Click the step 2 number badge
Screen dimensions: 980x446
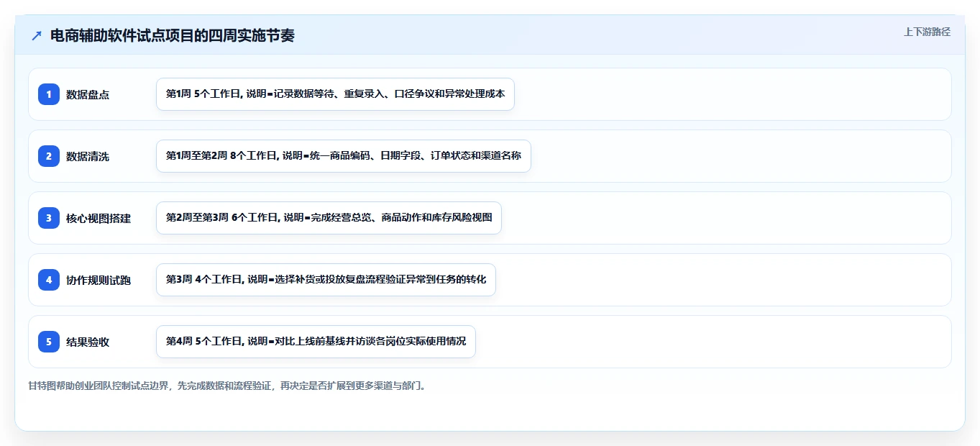(x=49, y=156)
